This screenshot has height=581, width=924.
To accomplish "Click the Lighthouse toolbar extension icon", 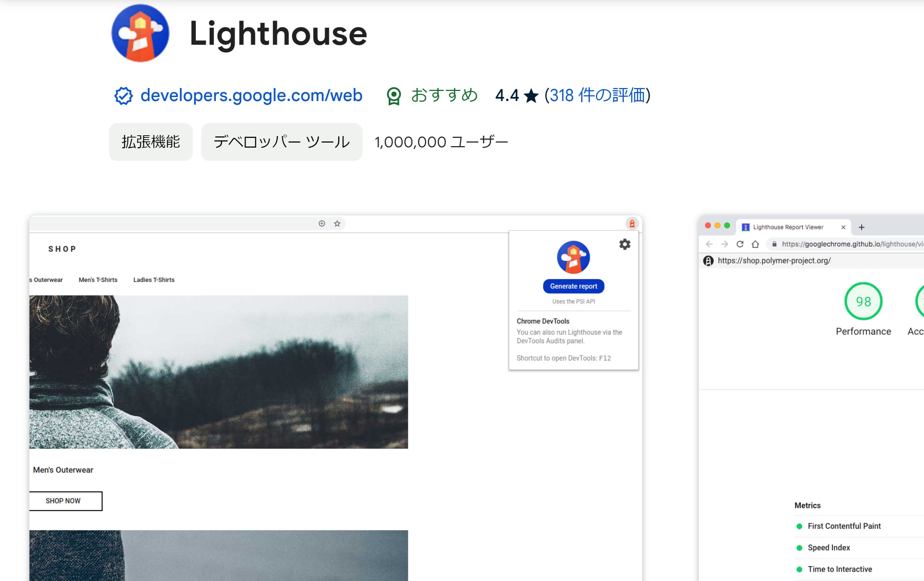I will pos(632,224).
